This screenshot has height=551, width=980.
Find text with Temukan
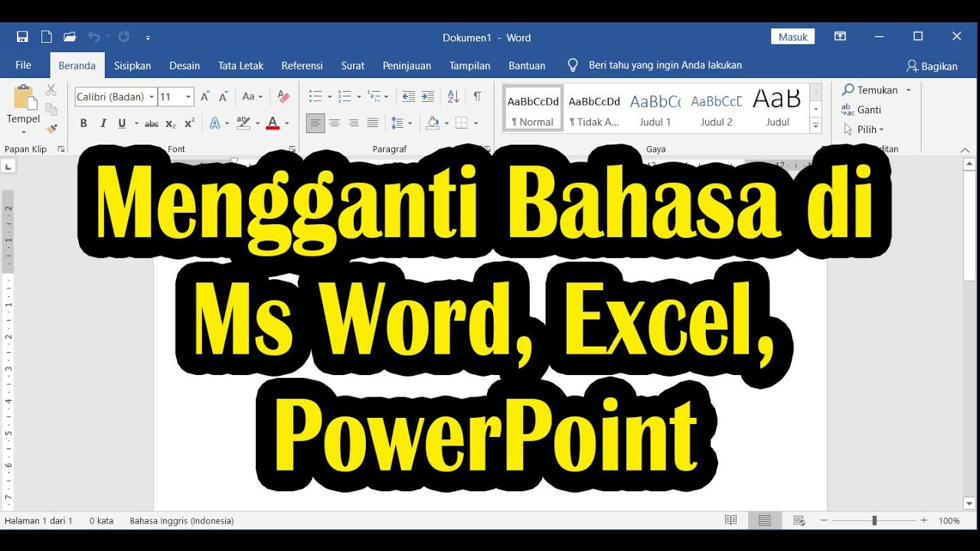click(871, 90)
